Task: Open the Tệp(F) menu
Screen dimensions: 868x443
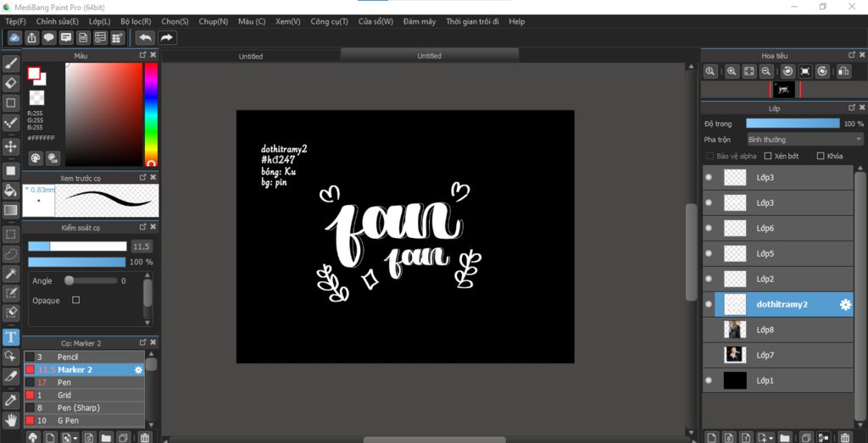Action: [15, 21]
